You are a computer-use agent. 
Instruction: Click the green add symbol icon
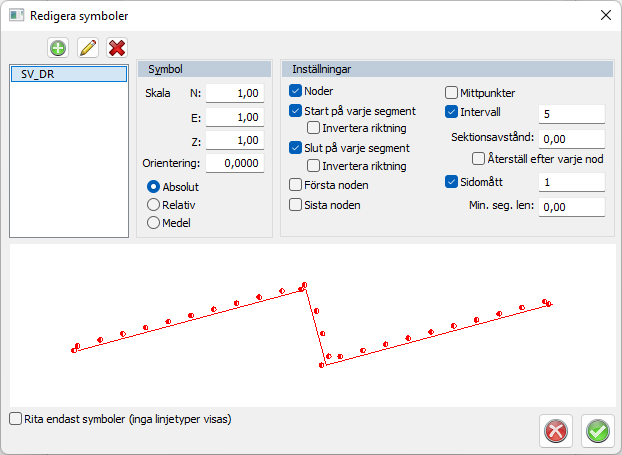59,47
